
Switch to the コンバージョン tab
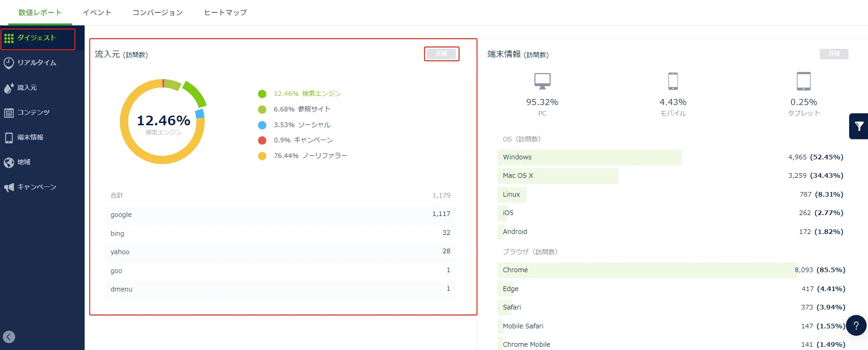click(157, 12)
